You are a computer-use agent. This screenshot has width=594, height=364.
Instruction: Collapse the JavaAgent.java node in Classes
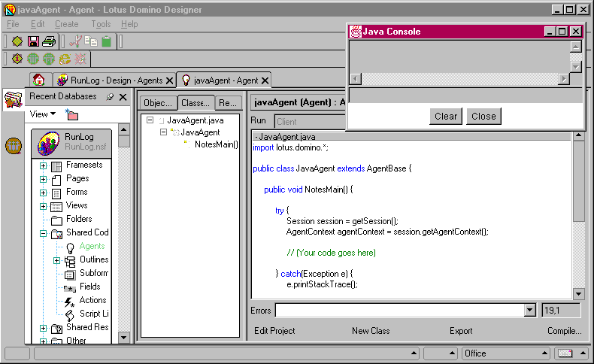pos(150,120)
